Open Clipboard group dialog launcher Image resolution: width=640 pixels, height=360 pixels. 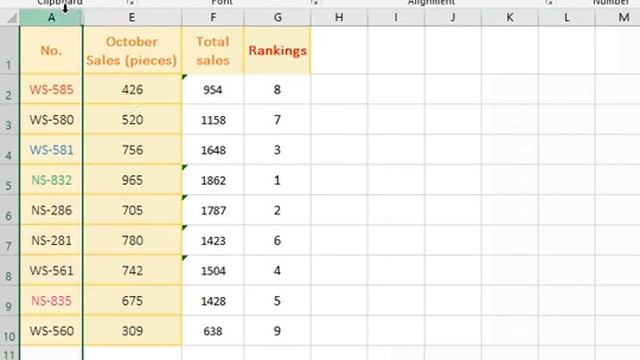click(x=130, y=2)
